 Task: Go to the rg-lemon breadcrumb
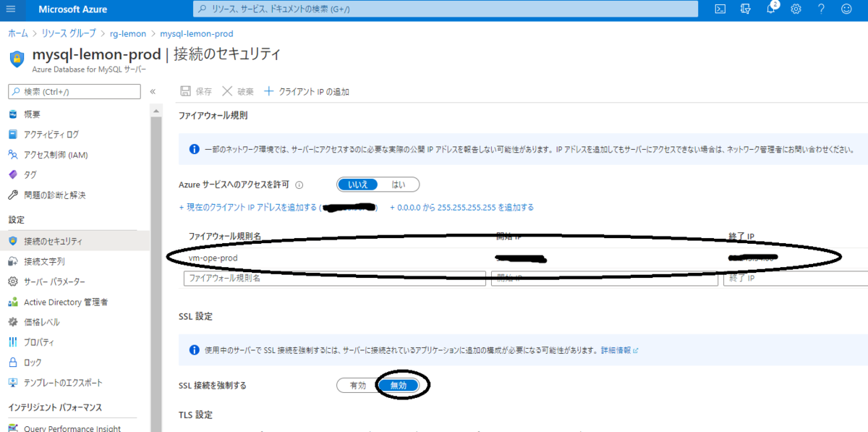coord(127,33)
